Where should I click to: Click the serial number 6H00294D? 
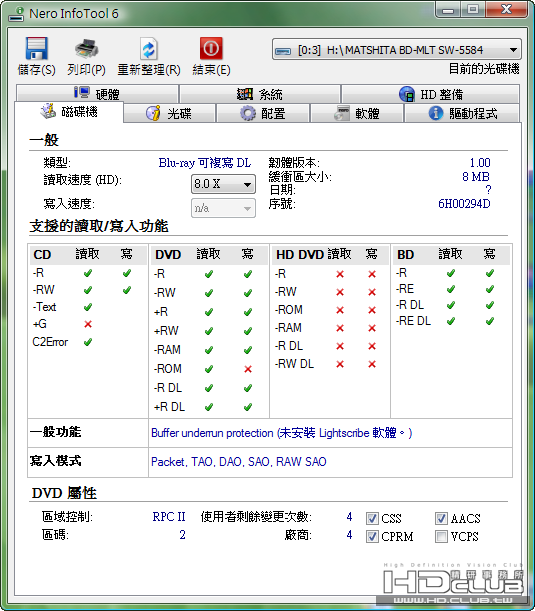pyautogui.click(x=464, y=204)
